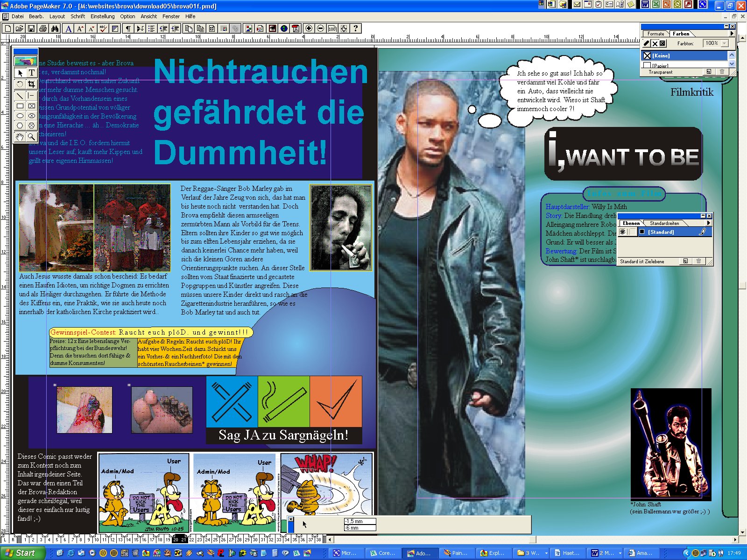Viewport: 747px width, 560px height.
Task: Open the Schrift menu
Action: pyautogui.click(x=78, y=16)
